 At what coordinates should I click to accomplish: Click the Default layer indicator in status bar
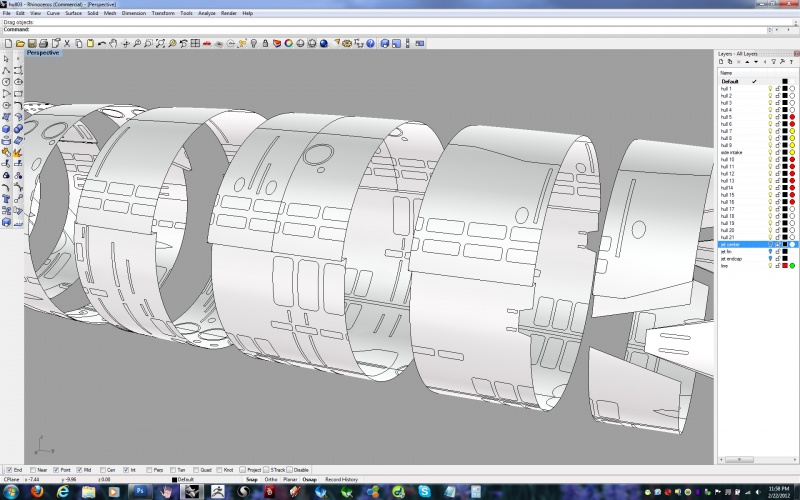point(183,480)
